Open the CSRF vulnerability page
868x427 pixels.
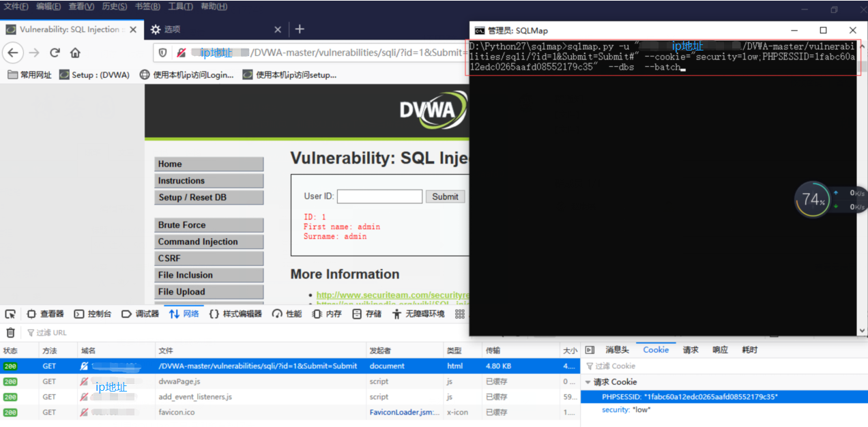coord(209,259)
